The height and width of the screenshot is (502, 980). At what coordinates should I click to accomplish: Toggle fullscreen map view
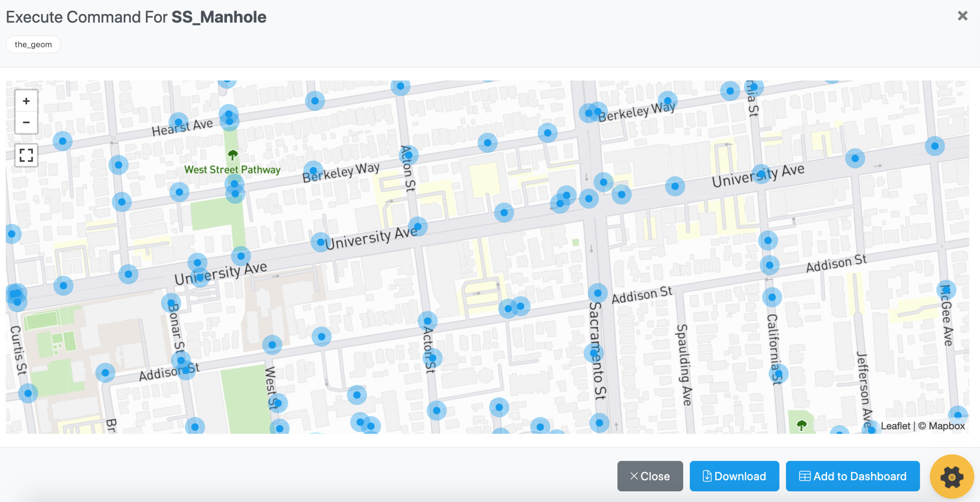[x=26, y=155]
